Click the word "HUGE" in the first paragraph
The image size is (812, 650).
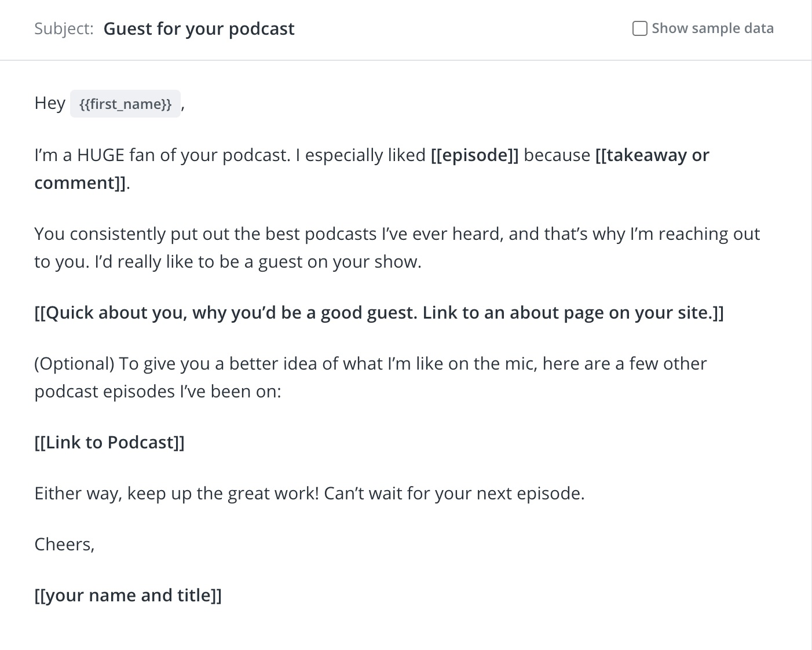coord(101,155)
